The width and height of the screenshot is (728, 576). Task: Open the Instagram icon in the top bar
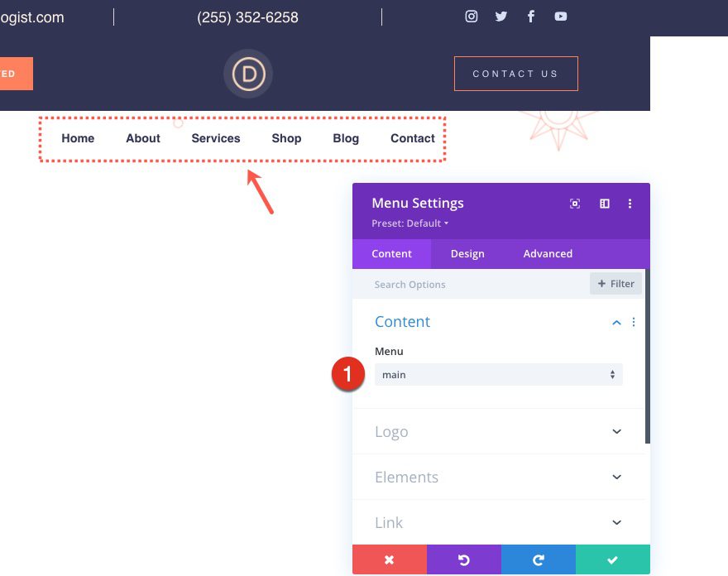click(x=471, y=16)
